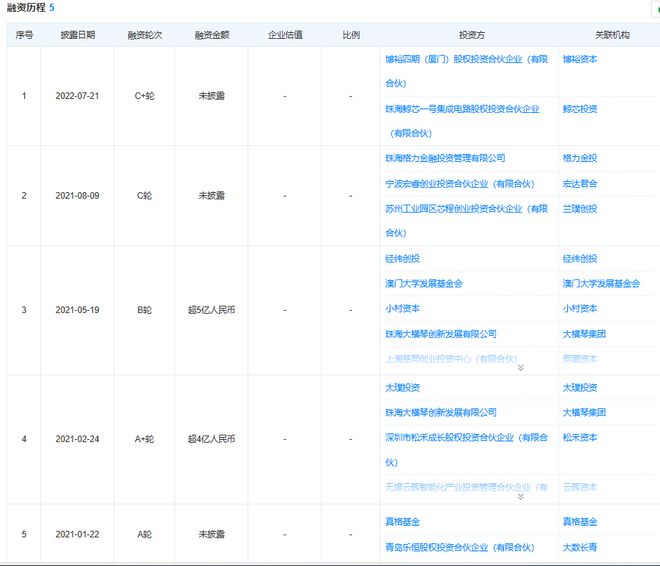The height and width of the screenshot is (566, 660).
Task: Open 澳门大学发展基金会 in the 关联机构 column
Action: coord(601,284)
